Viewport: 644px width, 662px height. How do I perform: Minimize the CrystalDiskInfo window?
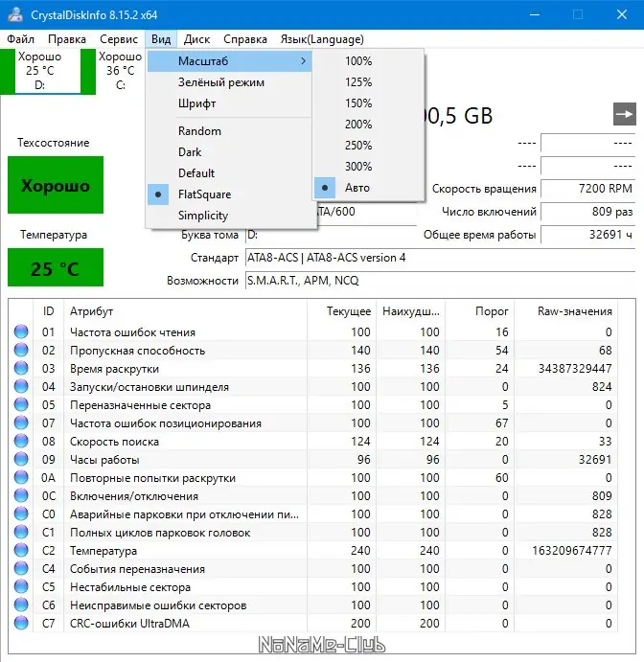pos(535,14)
